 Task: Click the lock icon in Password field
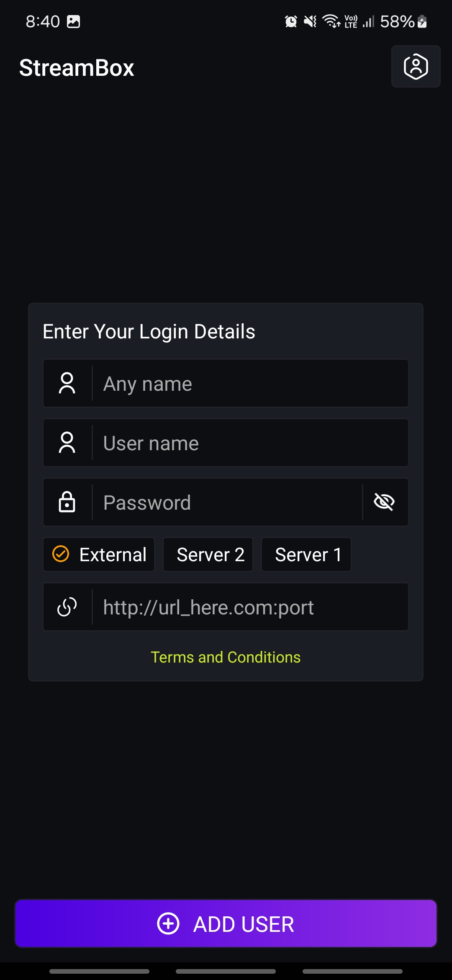coord(67,502)
